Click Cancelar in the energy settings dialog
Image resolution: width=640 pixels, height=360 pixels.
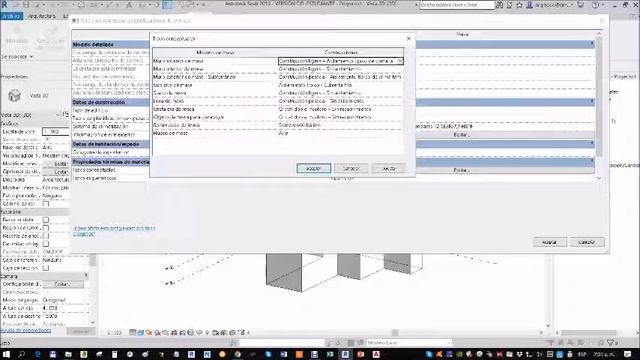[587, 242]
